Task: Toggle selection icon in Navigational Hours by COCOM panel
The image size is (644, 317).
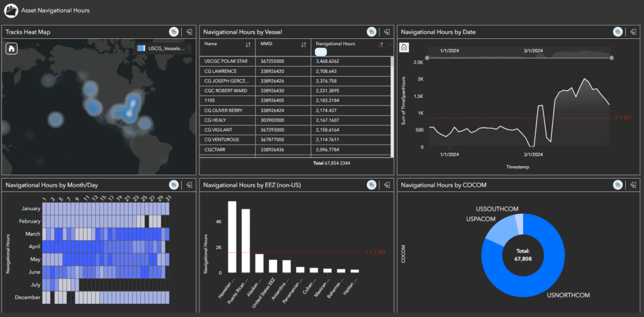Action: tap(618, 185)
